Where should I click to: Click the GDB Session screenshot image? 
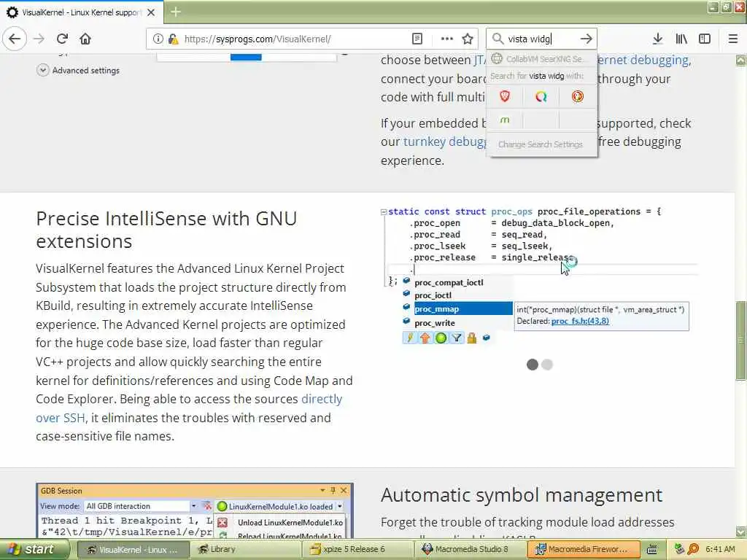[x=194, y=510]
